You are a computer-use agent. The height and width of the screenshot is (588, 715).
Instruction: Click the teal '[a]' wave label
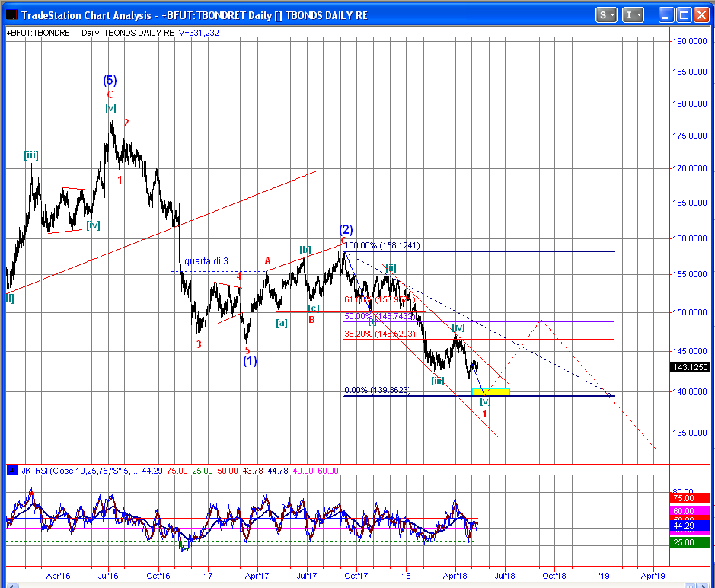pyautogui.click(x=282, y=323)
